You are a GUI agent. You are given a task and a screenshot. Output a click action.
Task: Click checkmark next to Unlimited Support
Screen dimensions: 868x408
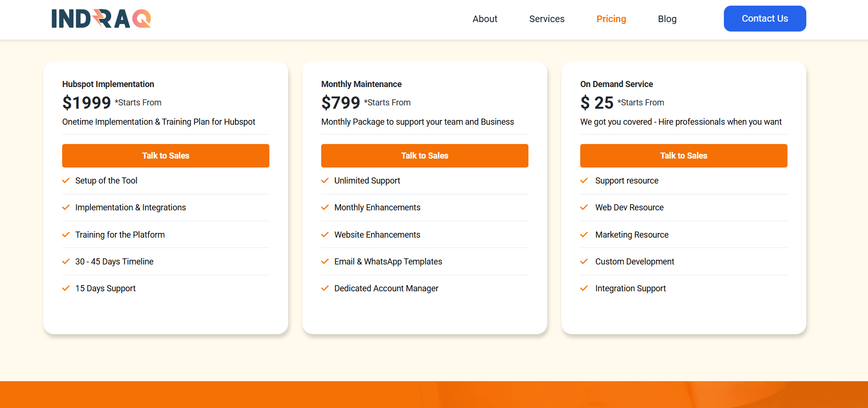click(x=325, y=181)
